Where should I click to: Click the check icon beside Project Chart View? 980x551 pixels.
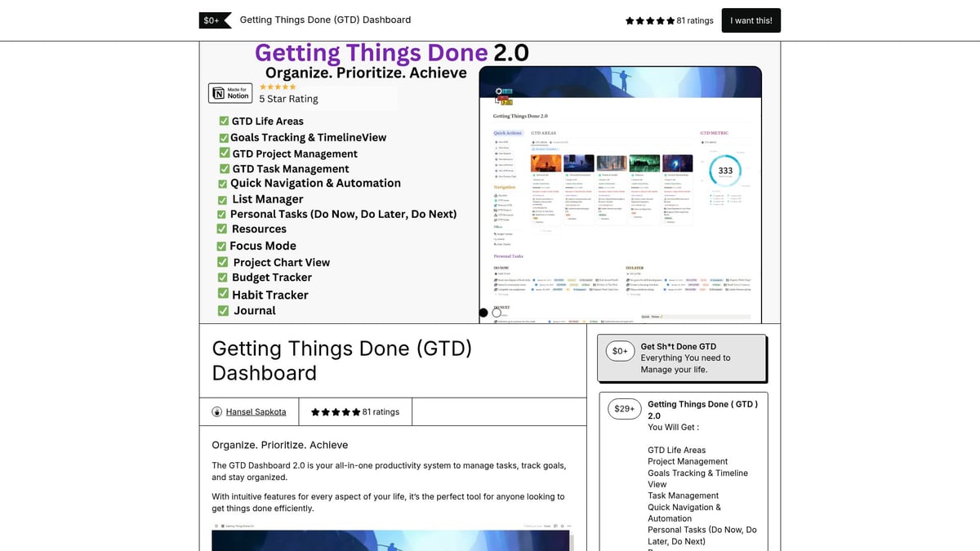tap(222, 261)
